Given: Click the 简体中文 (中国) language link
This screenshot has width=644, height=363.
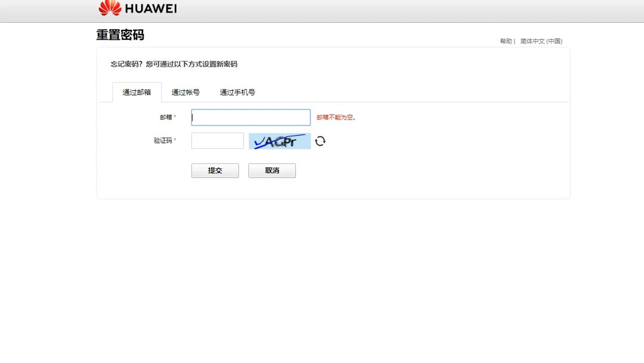Looking at the screenshot, I should [x=541, y=41].
